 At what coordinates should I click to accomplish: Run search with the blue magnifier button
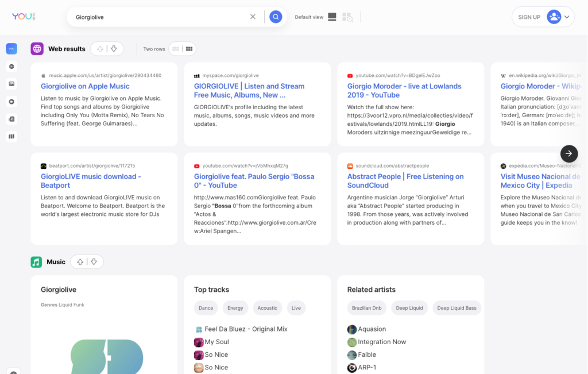tap(276, 17)
